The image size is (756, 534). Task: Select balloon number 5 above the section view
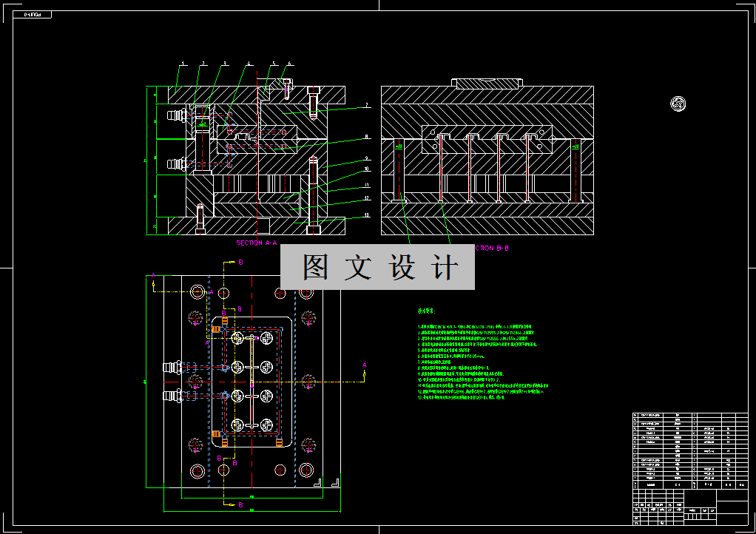[x=274, y=63]
